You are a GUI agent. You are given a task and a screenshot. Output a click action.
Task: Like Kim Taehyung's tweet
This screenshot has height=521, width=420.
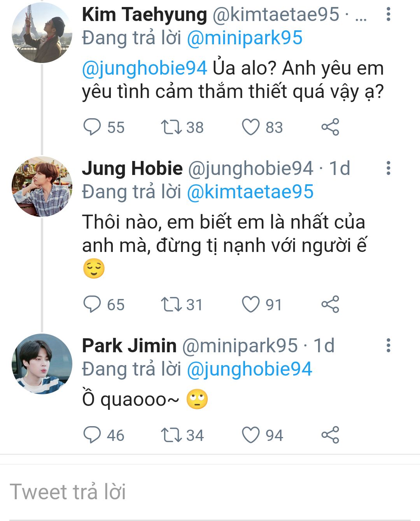(251, 127)
